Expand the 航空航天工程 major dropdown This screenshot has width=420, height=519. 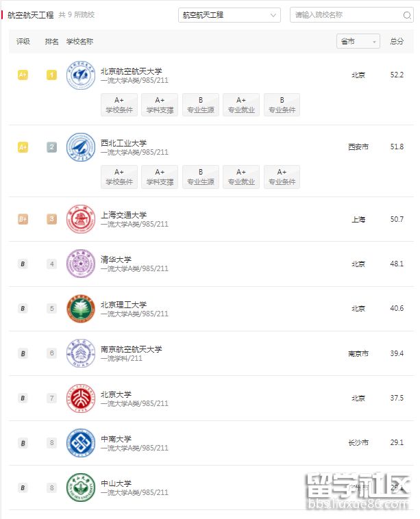pyautogui.click(x=230, y=15)
